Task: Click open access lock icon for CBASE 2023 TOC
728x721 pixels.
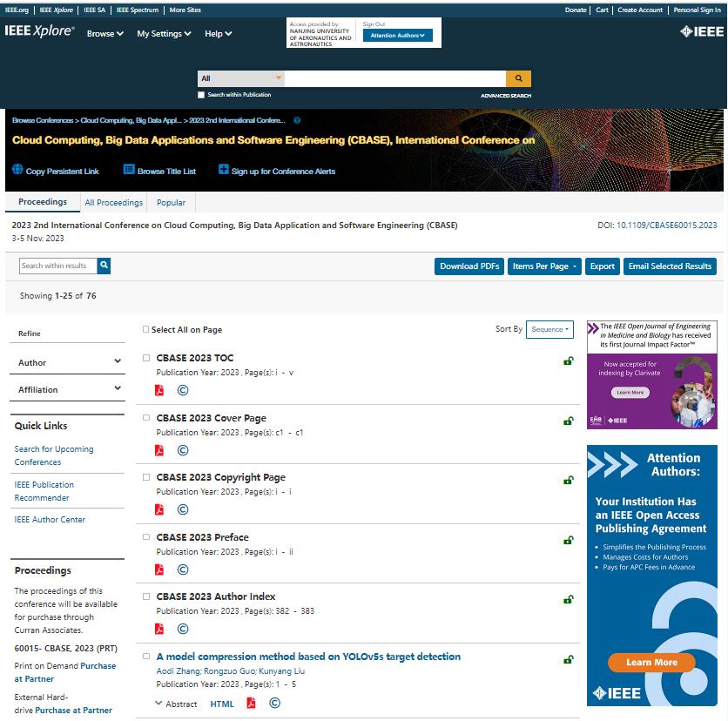Action: 569,360
